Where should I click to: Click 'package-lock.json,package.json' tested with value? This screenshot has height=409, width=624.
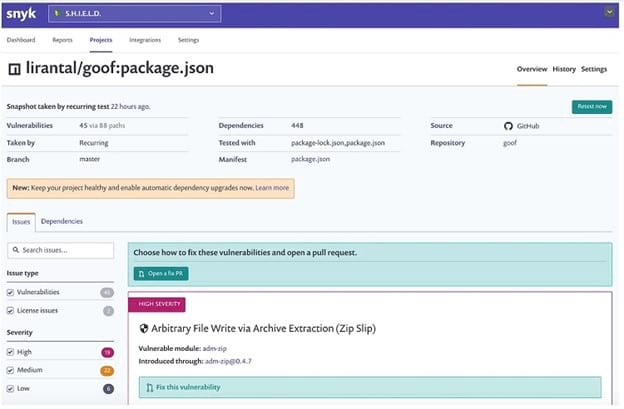338,143
